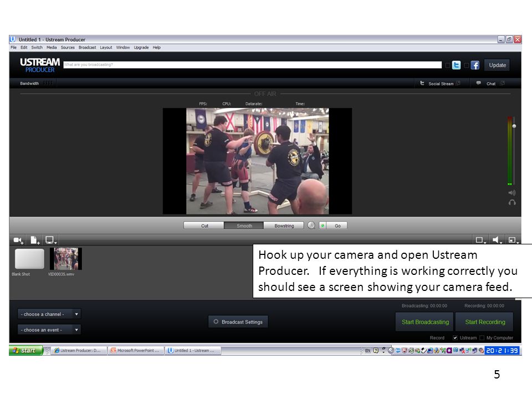Click the system tray clock

click(502, 350)
